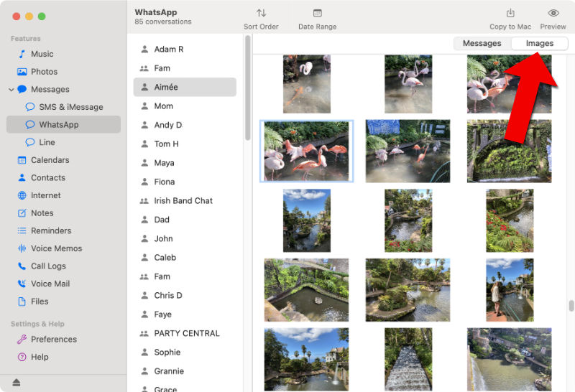The image size is (575, 392).
Task: Select the Fiona conversation
Action: 185,182
